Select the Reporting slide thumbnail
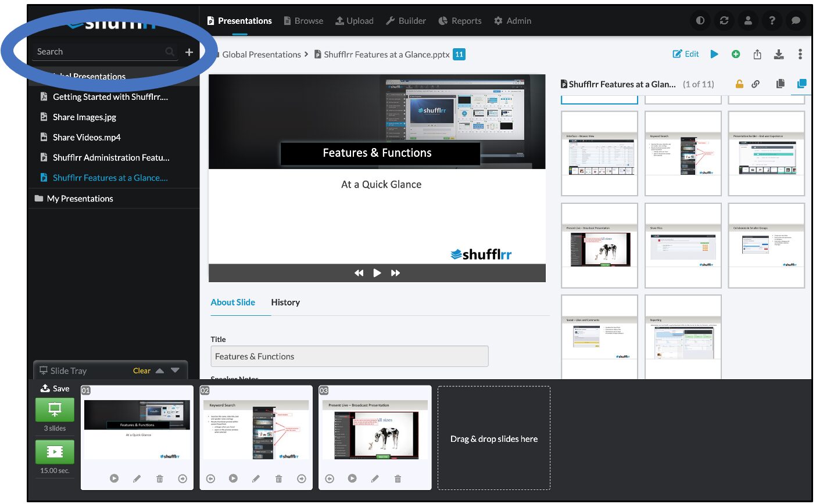This screenshot has height=504, width=816. [x=683, y=337]
